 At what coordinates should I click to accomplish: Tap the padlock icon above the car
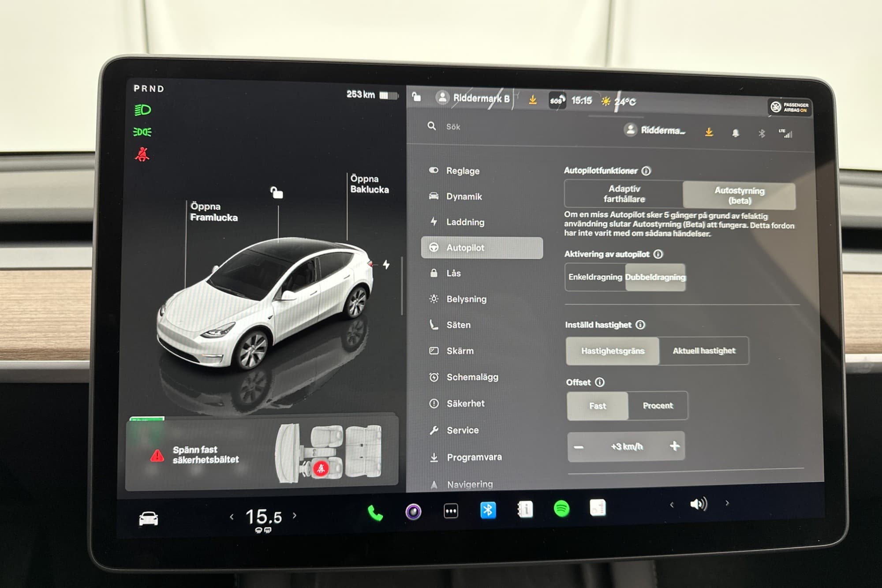pos(277,192)
